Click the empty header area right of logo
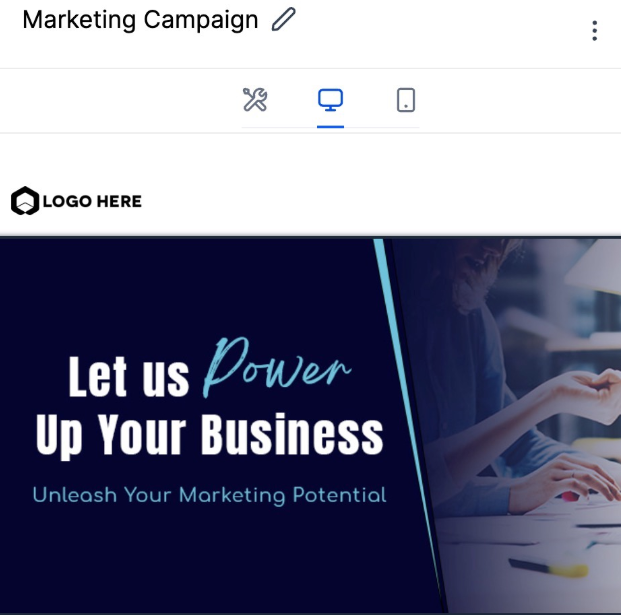 (x=380, y=201)
